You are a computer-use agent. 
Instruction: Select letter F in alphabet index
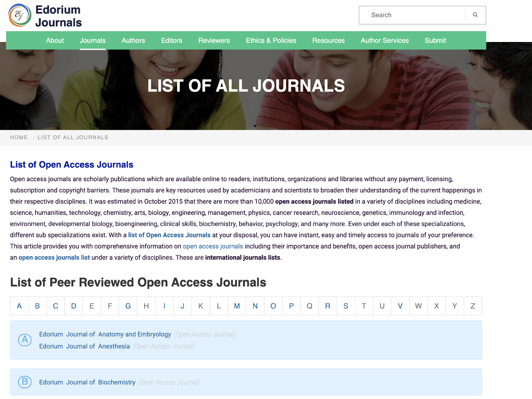point(110,306)
